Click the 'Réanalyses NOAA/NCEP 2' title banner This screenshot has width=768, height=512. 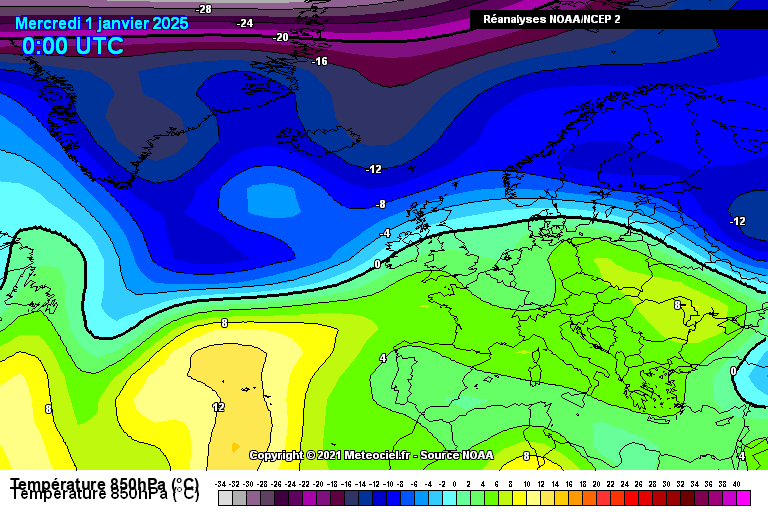click(551, 19)
